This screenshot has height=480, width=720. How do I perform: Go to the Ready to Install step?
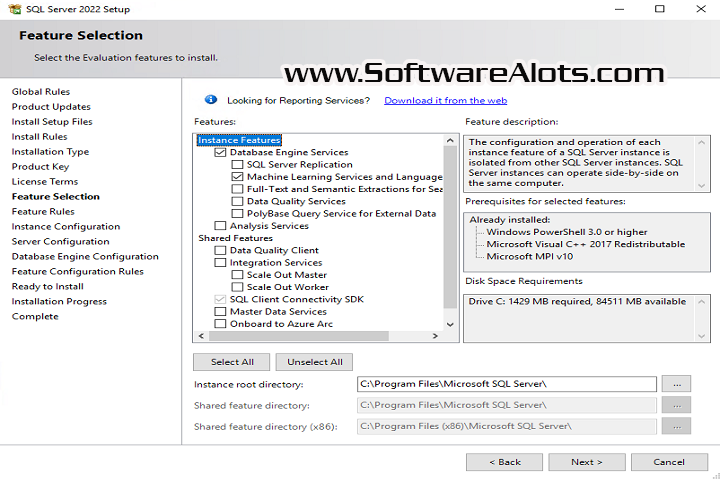tap(48, 286)
